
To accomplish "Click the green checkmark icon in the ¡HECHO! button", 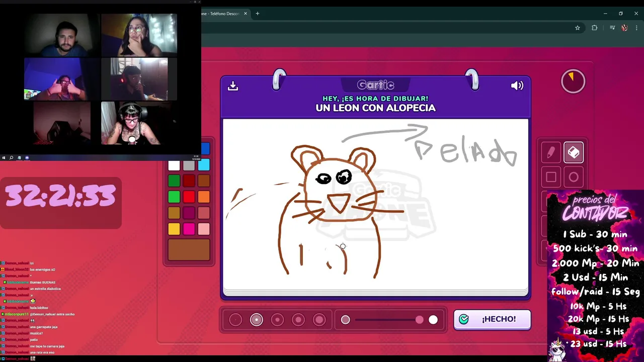I will click(x=464, y=319).
